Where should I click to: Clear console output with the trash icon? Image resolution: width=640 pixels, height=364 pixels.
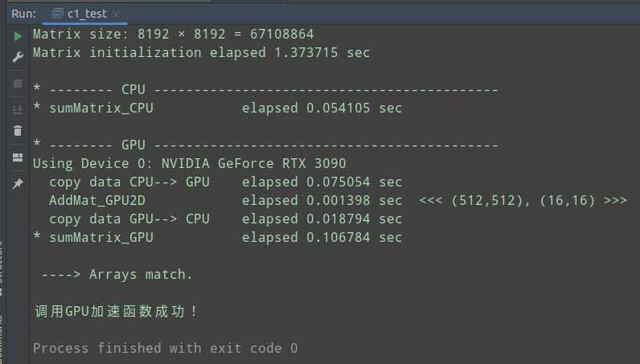(x=18, y=130)
